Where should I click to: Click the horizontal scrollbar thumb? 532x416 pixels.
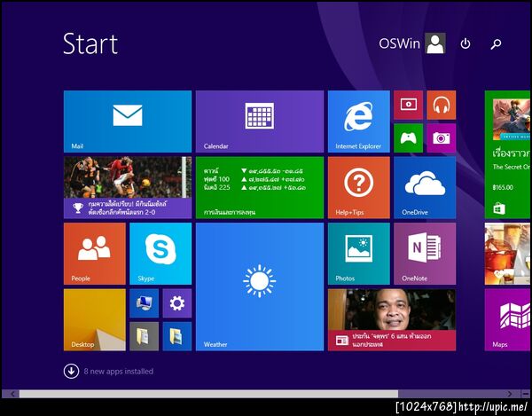pyautogui.click(x=208, y=394)
